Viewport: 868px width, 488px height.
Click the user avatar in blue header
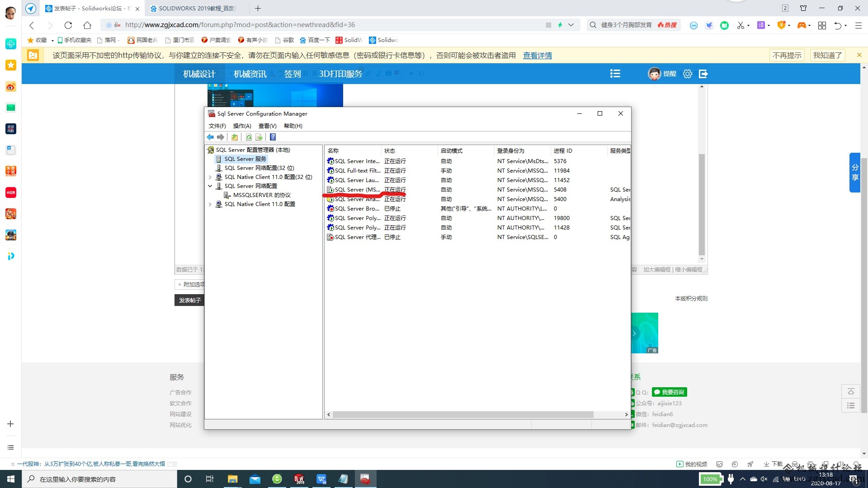(654, 74)
